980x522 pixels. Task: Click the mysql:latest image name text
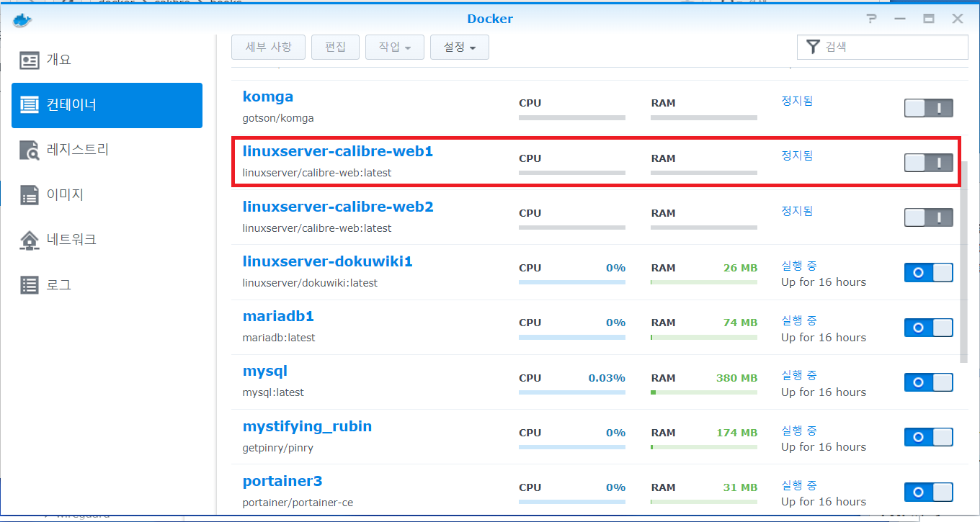tap(273, 392)
